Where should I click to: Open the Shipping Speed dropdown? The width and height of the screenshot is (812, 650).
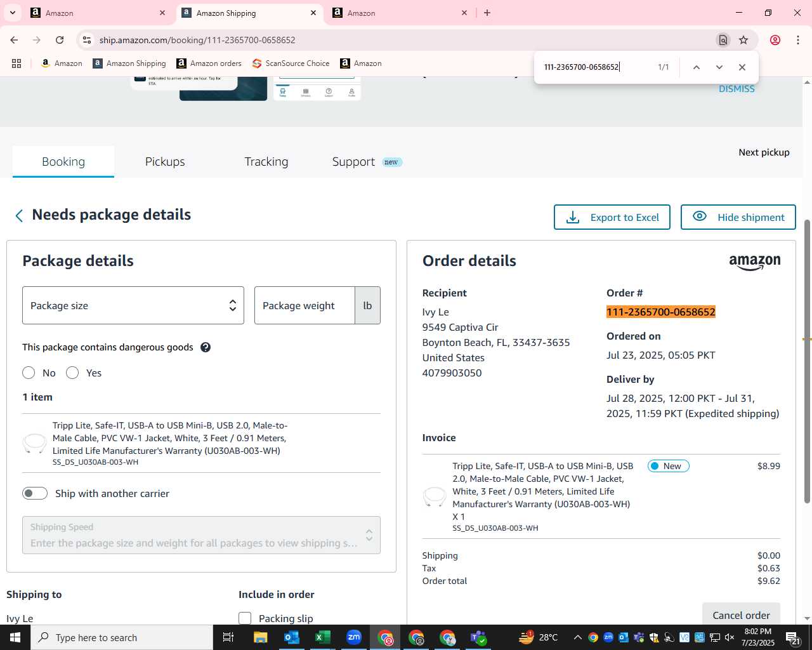click(x=201, y=535)
